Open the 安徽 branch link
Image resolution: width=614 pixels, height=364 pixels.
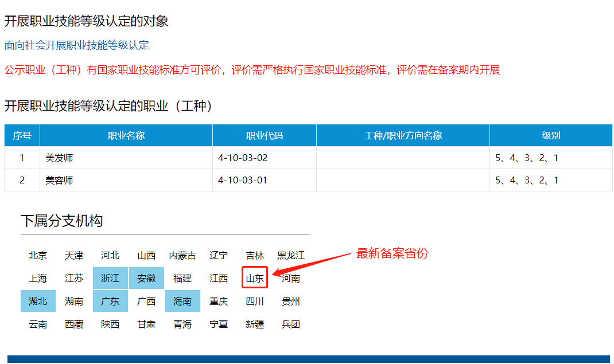(x=146, y=279)
